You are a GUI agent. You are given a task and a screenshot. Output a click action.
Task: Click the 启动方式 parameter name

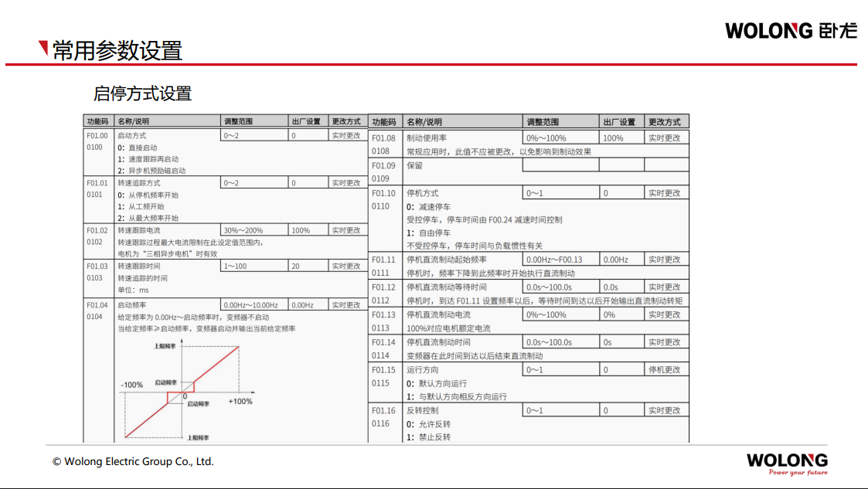(x=132, y=135)
